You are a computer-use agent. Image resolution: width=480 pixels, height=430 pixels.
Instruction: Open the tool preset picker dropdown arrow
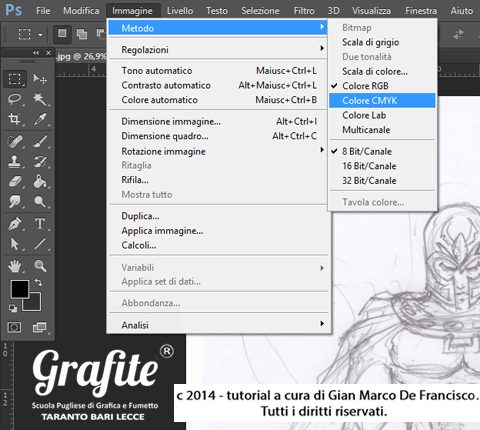click(x=40, y=34)
